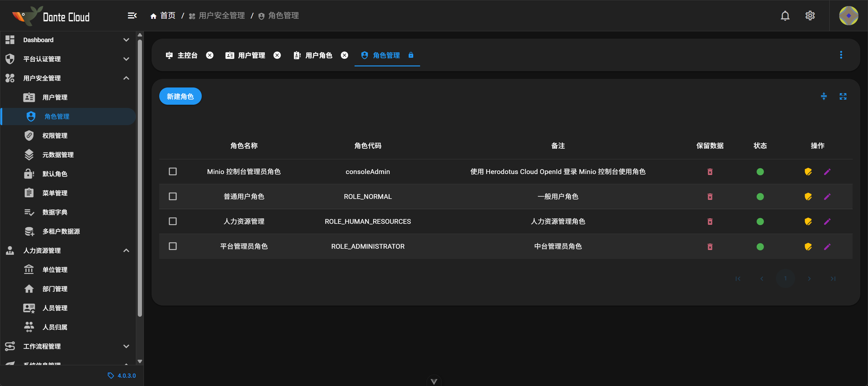868x386 pixels.
Task: Click the edit pencil for consoleAdmin row
Action: tap(827, 172)
